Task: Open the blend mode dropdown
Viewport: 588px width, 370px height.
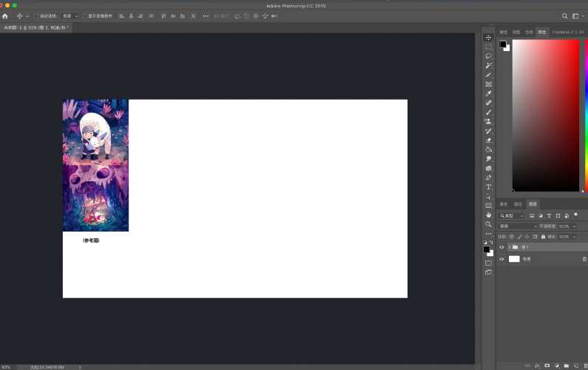Action: (x=518, y=226)
